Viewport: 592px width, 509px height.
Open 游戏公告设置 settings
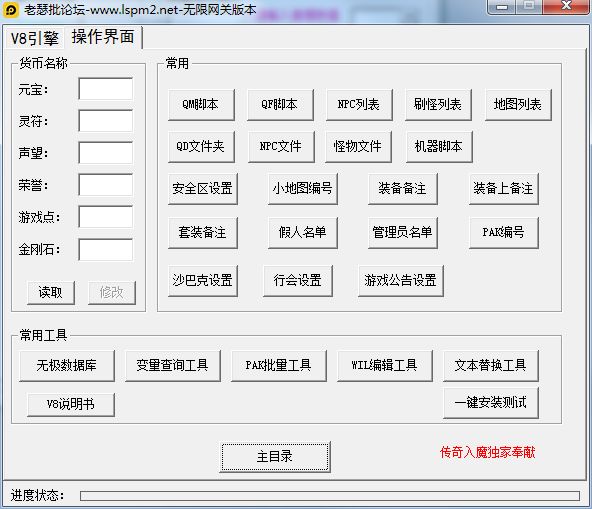click(401, 281)
